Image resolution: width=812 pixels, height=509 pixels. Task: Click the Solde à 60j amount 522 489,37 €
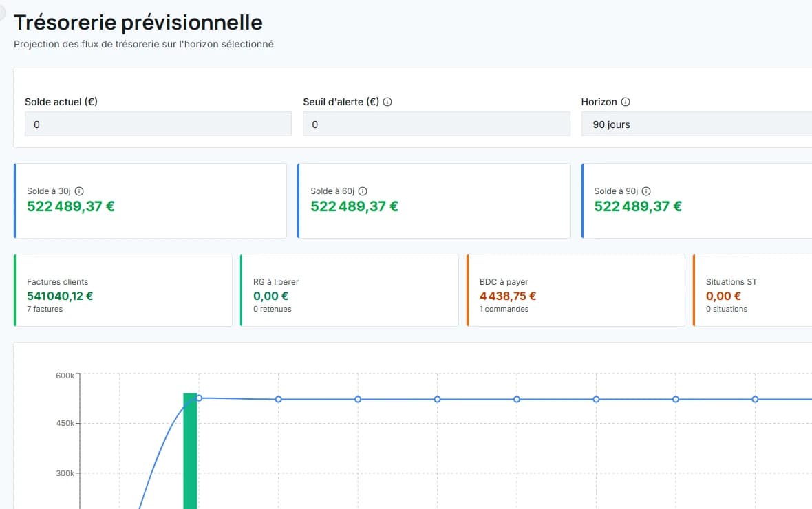[x=354, y=206]
